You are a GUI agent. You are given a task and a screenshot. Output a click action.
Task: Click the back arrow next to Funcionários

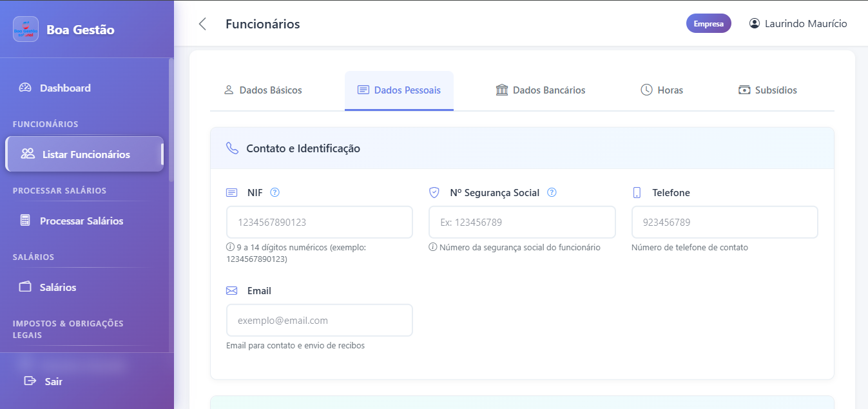(x=202, y=23)
